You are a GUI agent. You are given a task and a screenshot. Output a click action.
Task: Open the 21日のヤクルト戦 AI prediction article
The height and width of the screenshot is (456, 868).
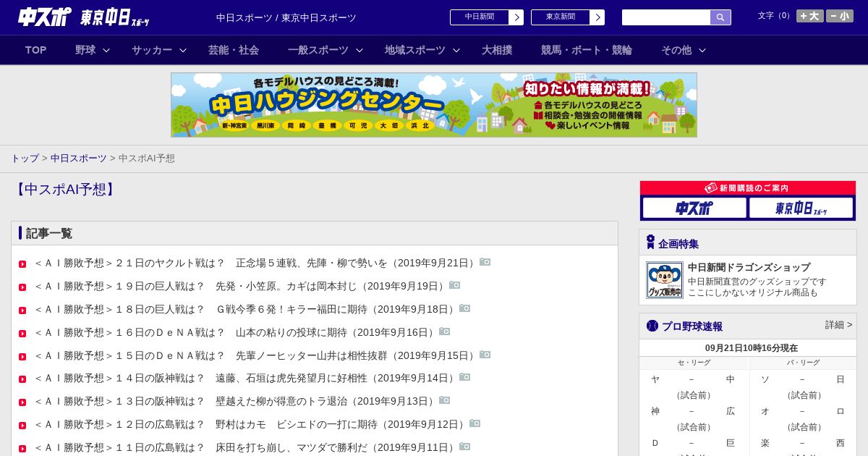coord(255,263)
